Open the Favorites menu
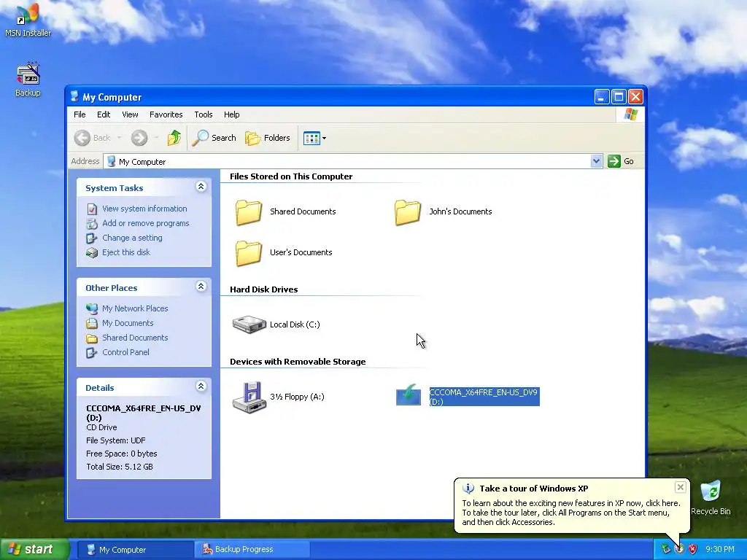 tap(166, 114)
